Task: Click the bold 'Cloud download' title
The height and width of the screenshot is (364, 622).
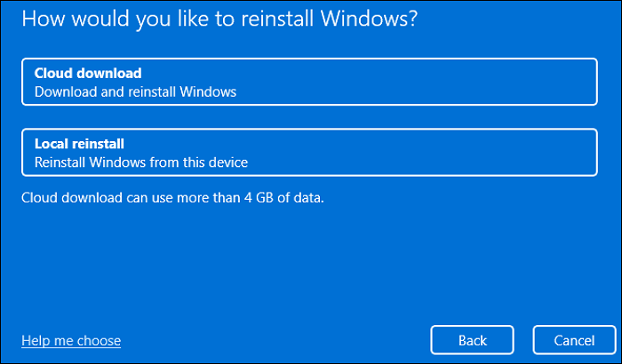Action: pos(88,73)
